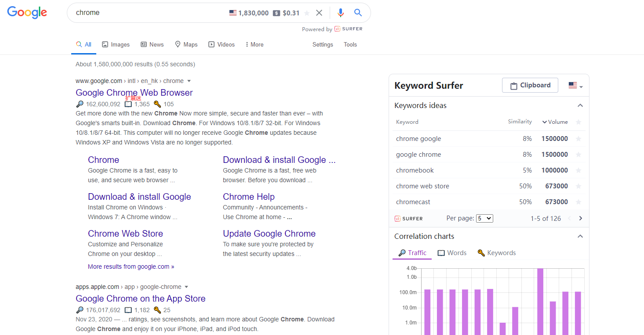The image size is (644, 335).
Task: Start voice search with microphone icon
Action: click(340, 13)
